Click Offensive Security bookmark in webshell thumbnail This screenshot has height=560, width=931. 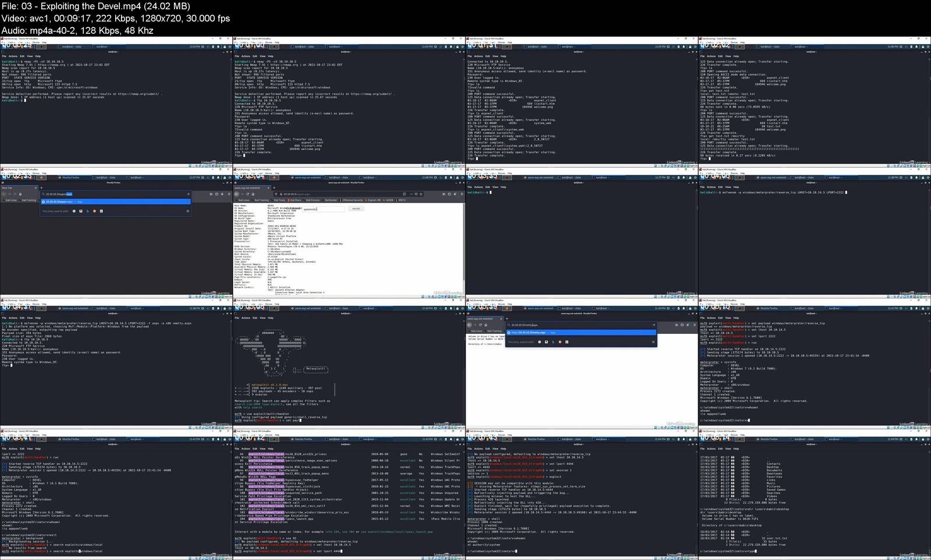352,200
